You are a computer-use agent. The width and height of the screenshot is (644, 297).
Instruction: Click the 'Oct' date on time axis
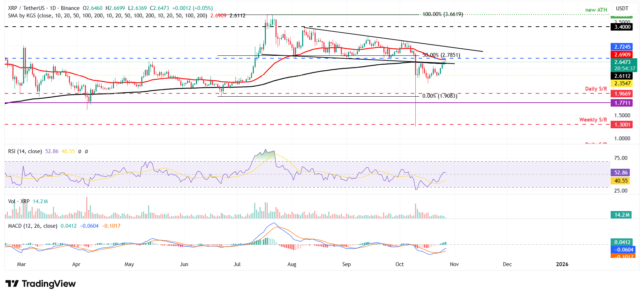click(399, 264)
